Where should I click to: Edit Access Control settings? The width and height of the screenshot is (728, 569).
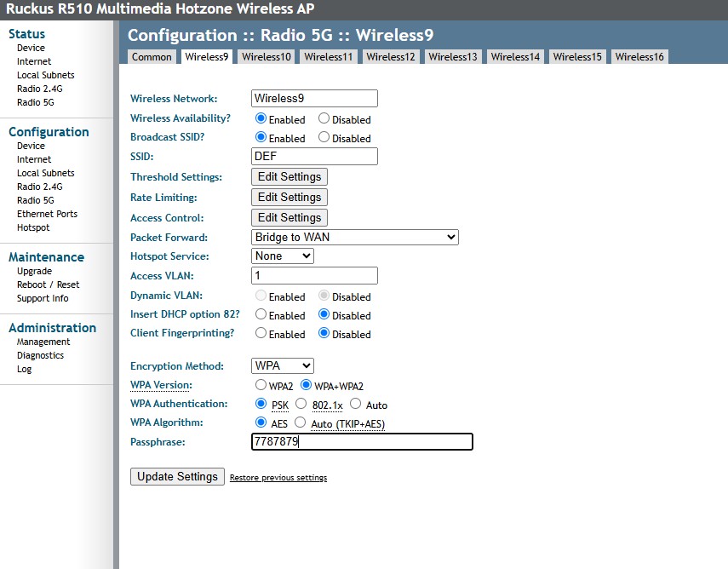pos(289,218)
